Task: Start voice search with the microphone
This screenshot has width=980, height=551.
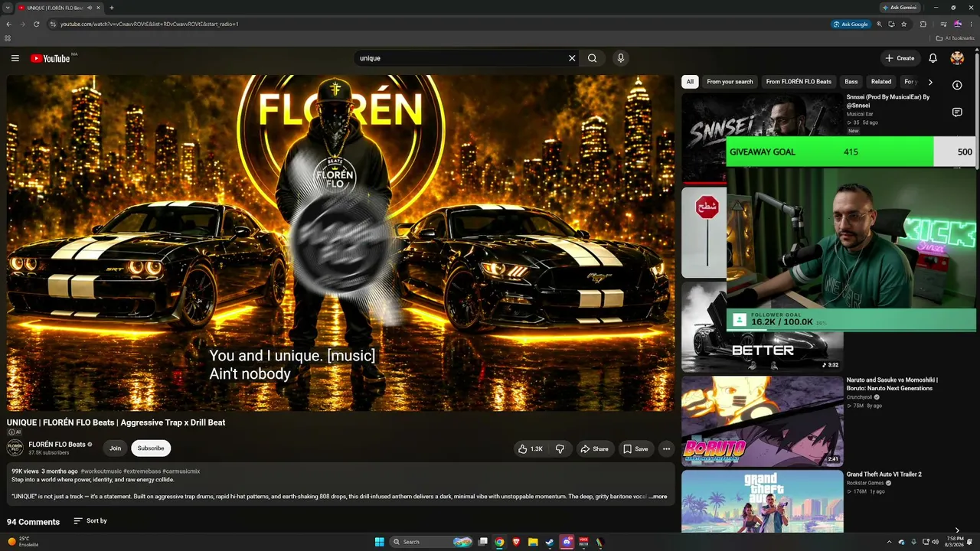Action: point(621,58)
